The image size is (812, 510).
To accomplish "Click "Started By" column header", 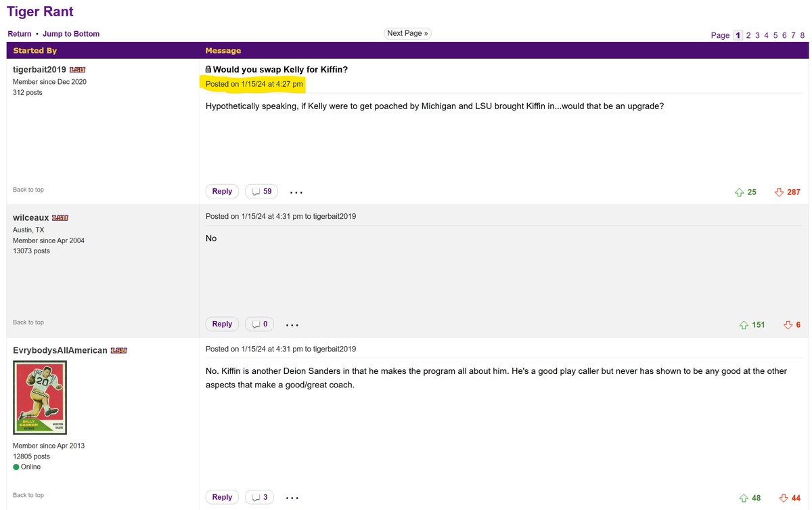I will [35, 51].
